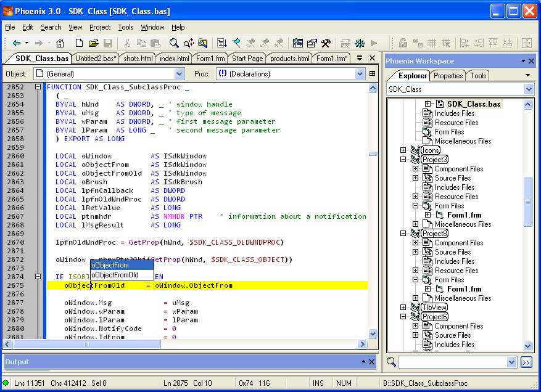
Task: Open the SDK_Class project dropdown
Action: coord(529,89)
